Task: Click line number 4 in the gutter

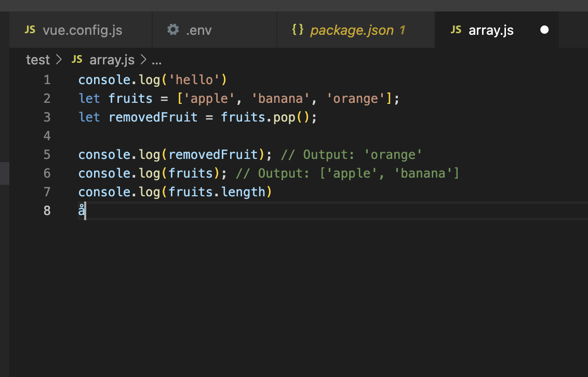Action: click(47, 136)
